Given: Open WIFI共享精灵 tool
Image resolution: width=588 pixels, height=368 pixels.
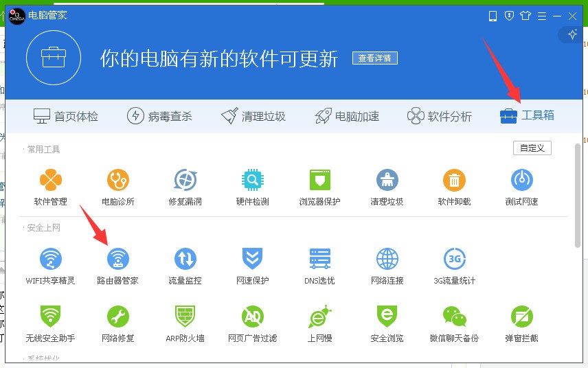Looking at the screenshot, I should point(51,266).
